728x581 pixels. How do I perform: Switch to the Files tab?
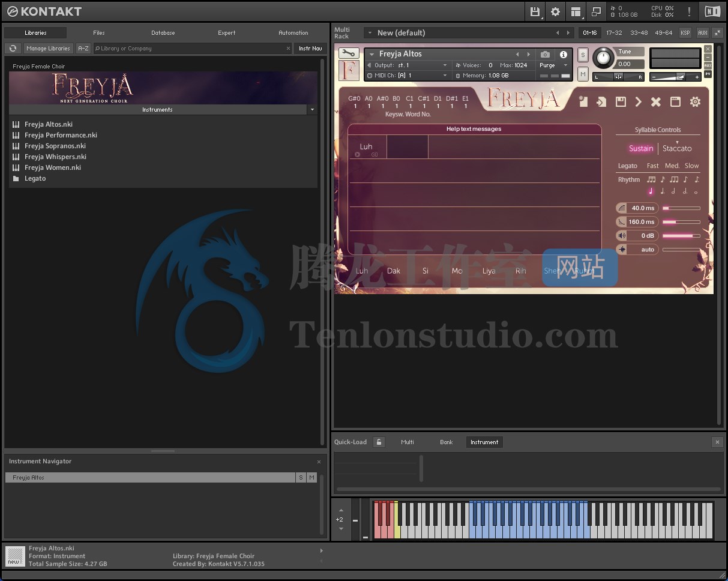[x=99, y=32]
